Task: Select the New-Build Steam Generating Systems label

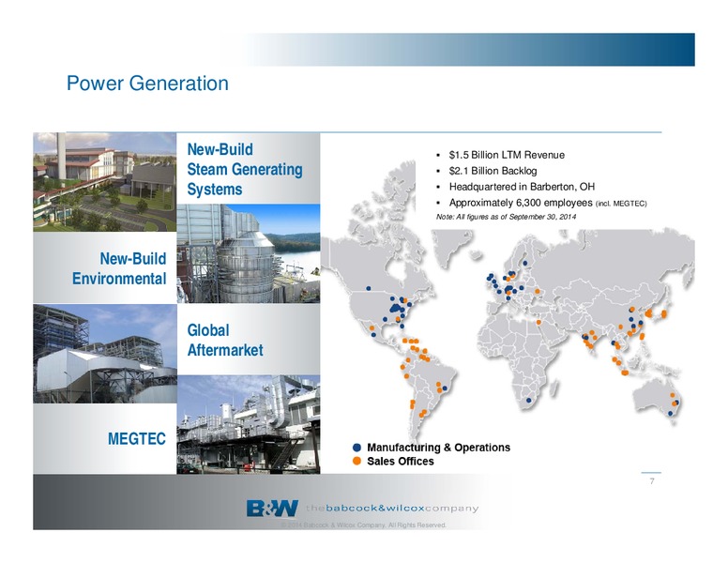Action: pos(245,169)
